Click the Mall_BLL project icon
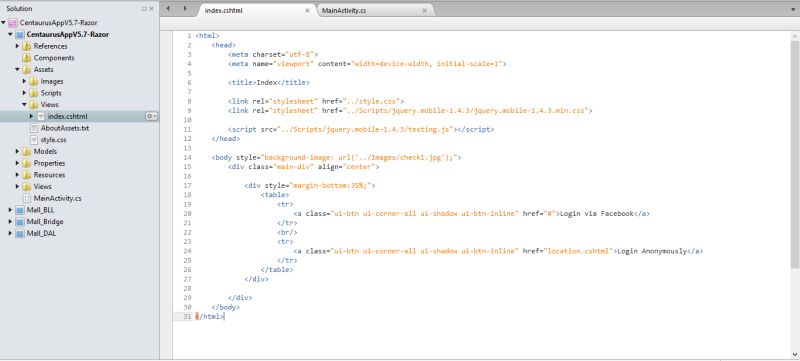This screenshot has width=800, height=361. (20, 210)
